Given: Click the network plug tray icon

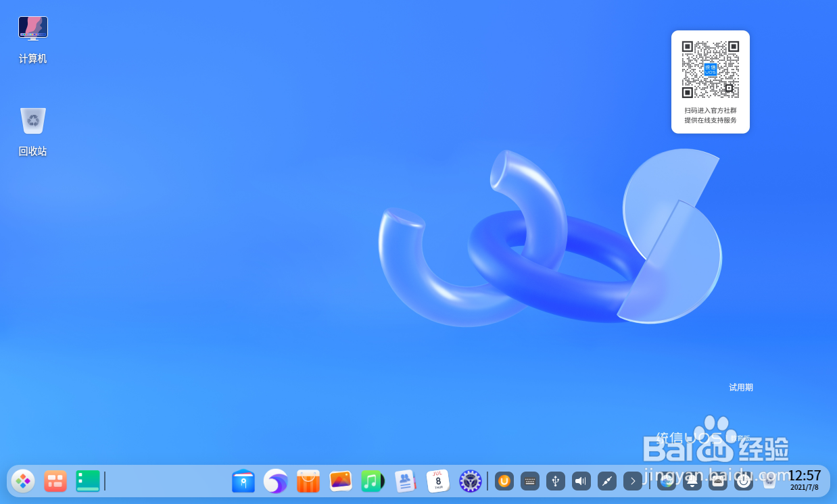Looking at the screenshot, I should [607, 481].
